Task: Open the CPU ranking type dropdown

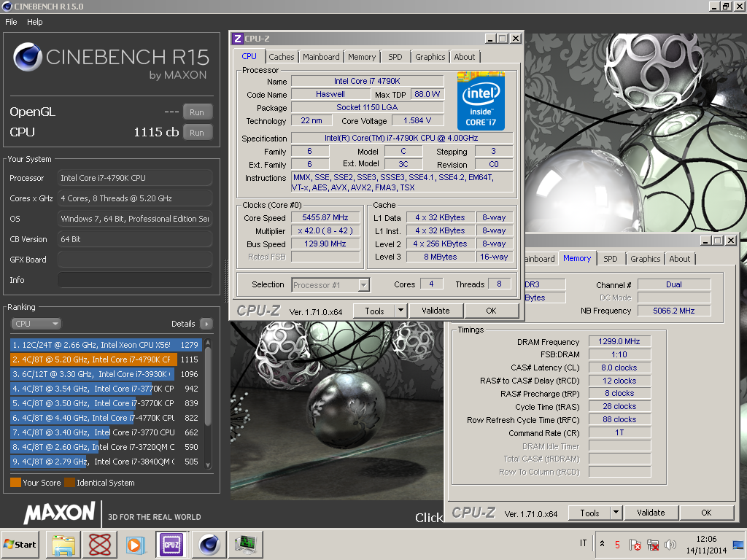Action: pos(36,324)
